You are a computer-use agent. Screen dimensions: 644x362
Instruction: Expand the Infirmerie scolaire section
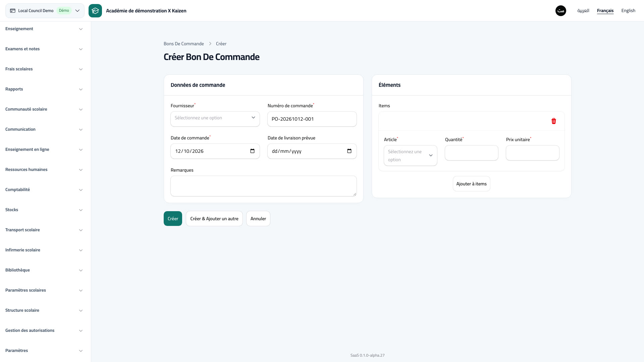click(44, 250)
